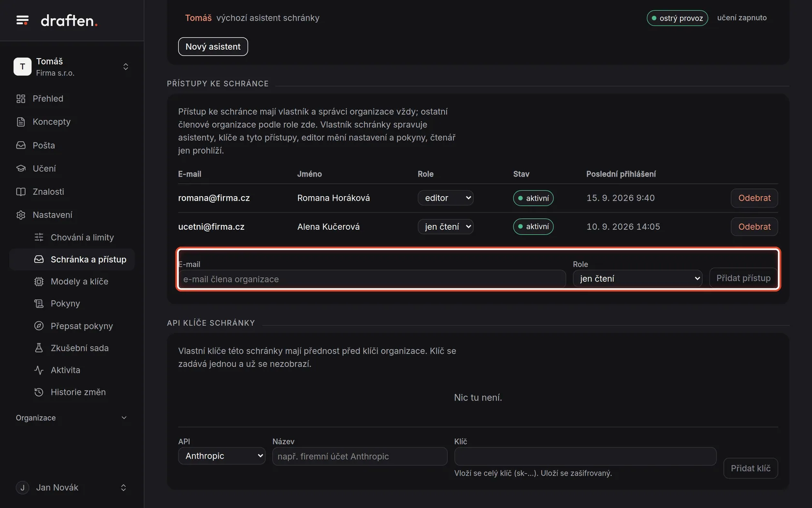Click the ostrý provoz status badge
This screenshot has width=812, height=508.
(x=677, y=18)
